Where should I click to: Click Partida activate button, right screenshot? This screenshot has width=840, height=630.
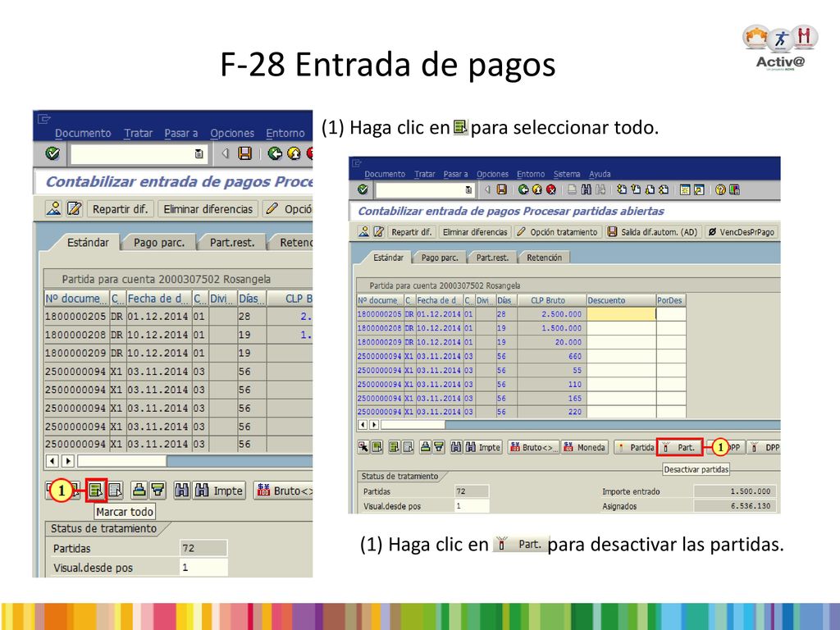click(636, 447)
